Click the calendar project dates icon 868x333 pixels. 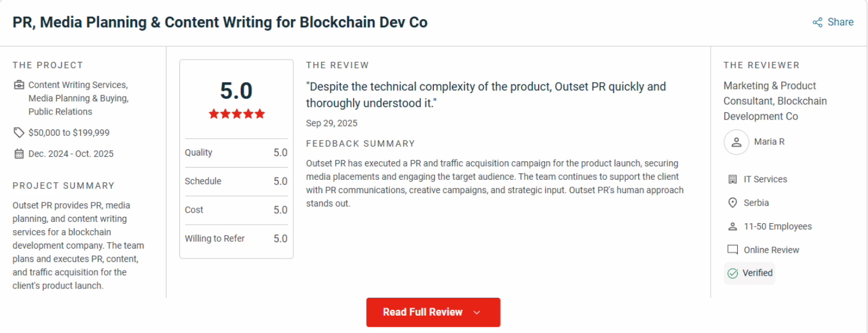coord(19,154)
